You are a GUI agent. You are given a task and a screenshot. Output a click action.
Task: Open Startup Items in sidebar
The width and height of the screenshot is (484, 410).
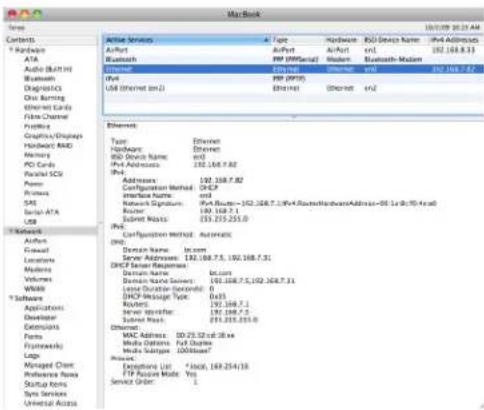click(x=45, y=384)
